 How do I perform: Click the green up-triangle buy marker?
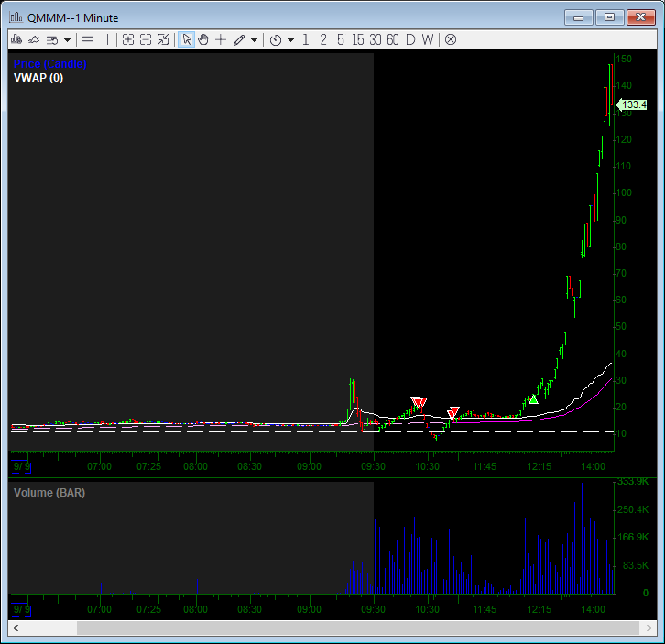(533, 398)
